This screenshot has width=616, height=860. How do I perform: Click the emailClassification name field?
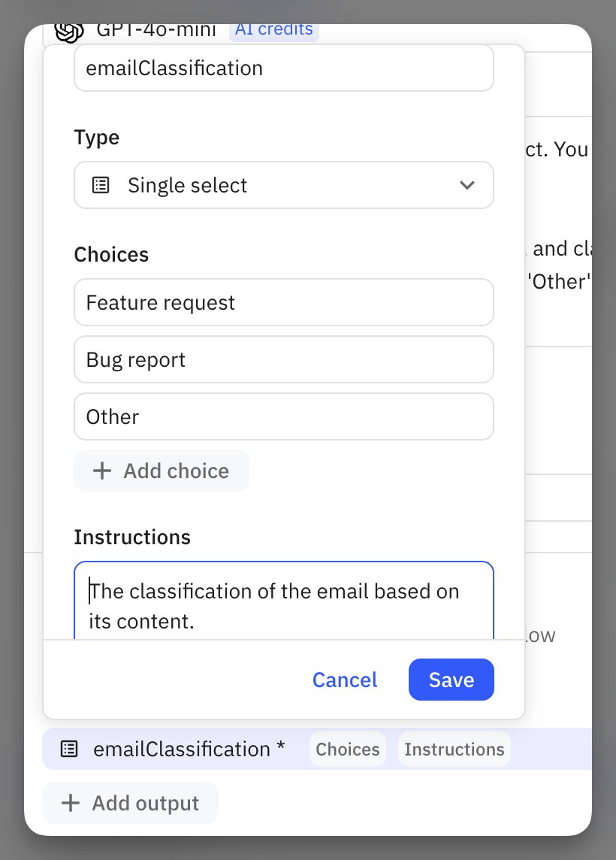[284, 68]
